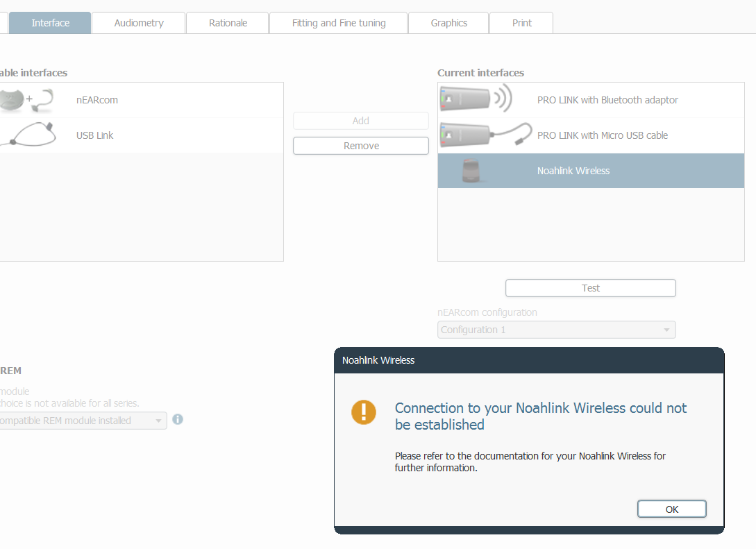Open the REM module dropdown
756x549 pixels.
(x=83, y=421)
